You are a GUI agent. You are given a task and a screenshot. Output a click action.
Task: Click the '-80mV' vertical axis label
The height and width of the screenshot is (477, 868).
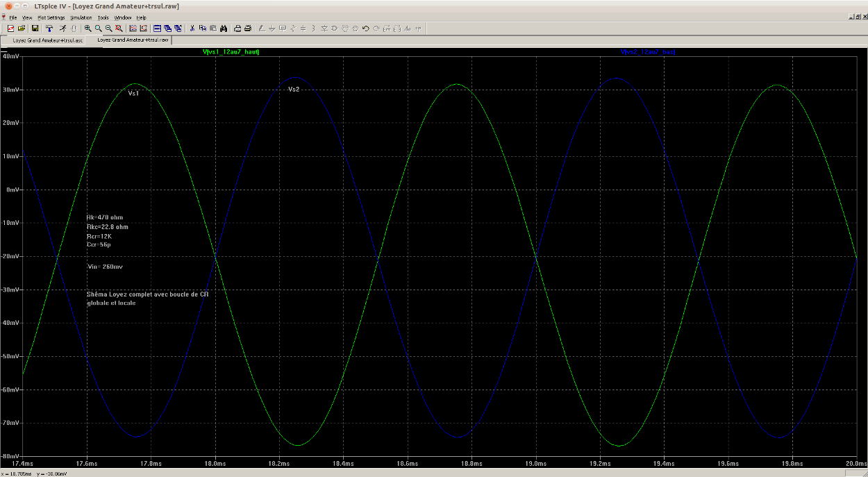pos(10,456)
